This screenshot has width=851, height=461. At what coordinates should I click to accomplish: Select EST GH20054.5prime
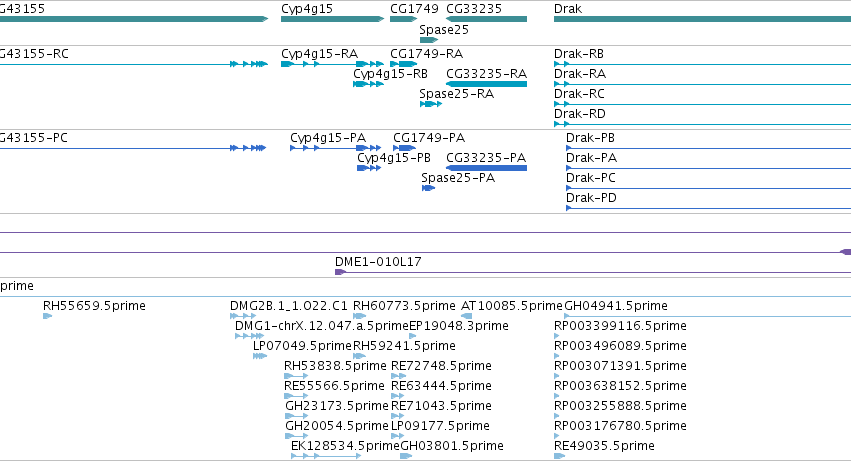pos(336,426)
